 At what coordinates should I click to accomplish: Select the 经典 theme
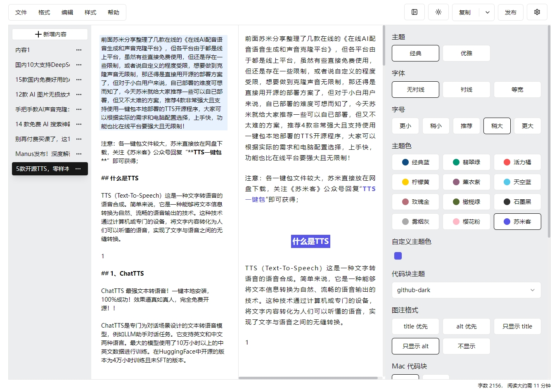(415, 53)
